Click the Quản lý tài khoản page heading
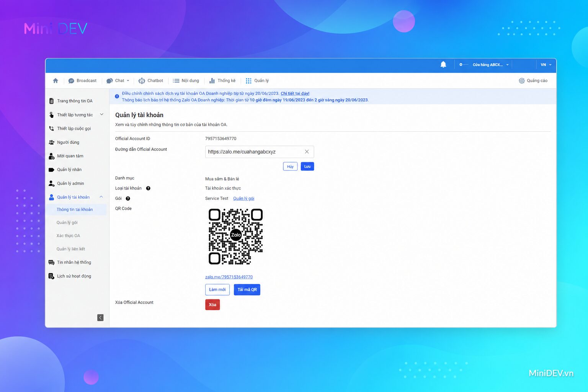This screenshot has height=392, width=588. click(x=139, y=115)
